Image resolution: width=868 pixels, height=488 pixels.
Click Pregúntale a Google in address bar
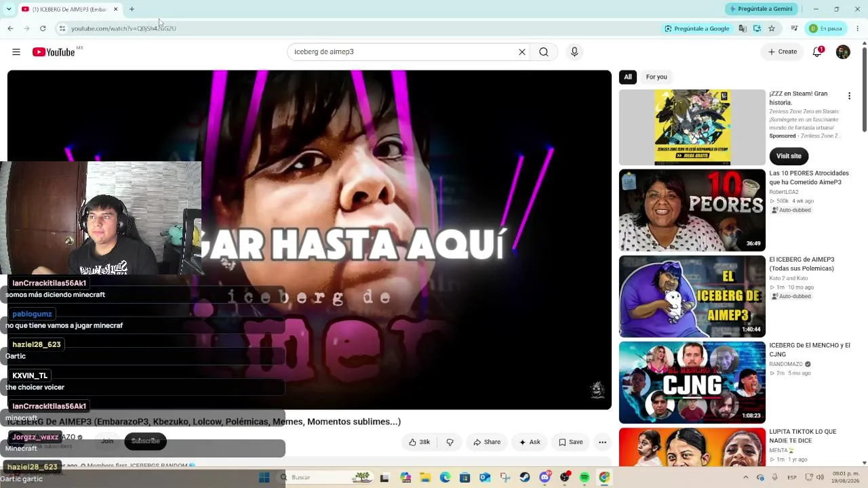pos(697,28)
